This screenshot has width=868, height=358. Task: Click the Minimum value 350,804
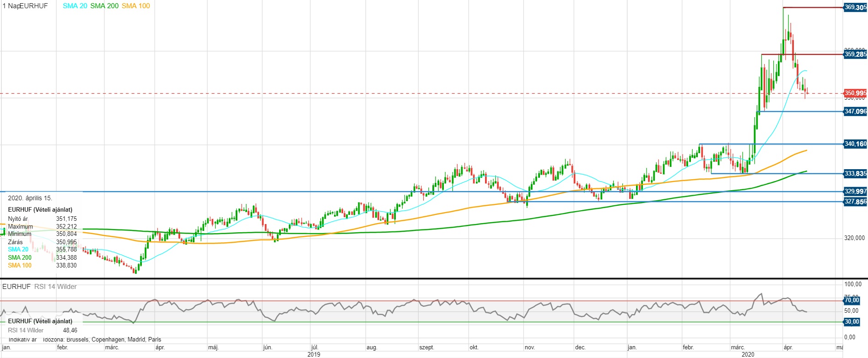(x=66, y=234)
